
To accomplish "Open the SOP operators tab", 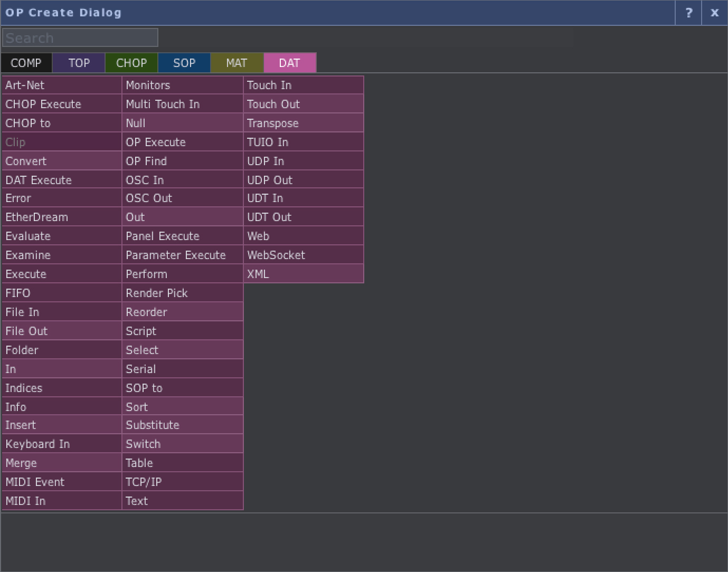I will point(184,62).
